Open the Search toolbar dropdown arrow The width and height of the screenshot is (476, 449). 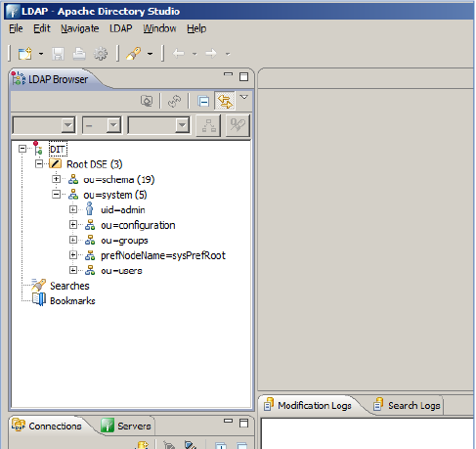coord(150,54)
